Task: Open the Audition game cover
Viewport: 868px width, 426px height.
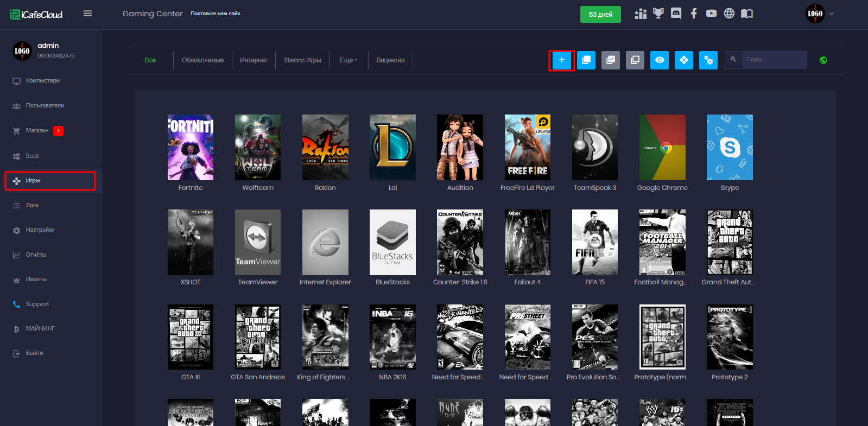Action: (x=460, y=147)
